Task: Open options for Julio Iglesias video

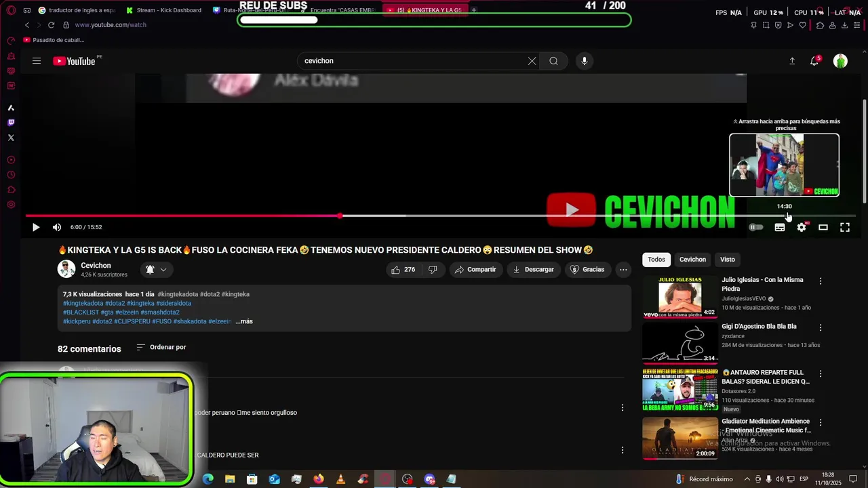Action: [x=821, y=281]
